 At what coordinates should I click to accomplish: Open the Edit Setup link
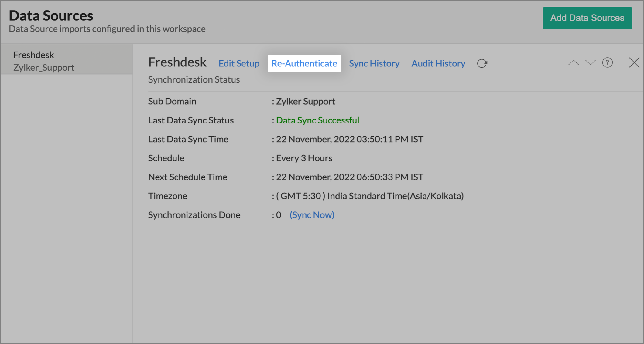(x=239, y=63)
